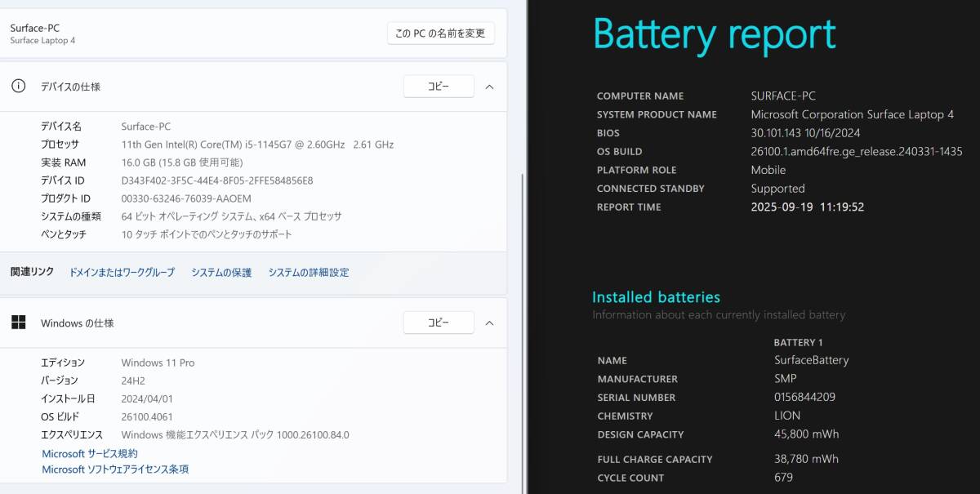Viewport: 980px width, 494px height.
Task: Click the Surface Laptop 4 subtitle in header
Action: (x=42, y=41)
